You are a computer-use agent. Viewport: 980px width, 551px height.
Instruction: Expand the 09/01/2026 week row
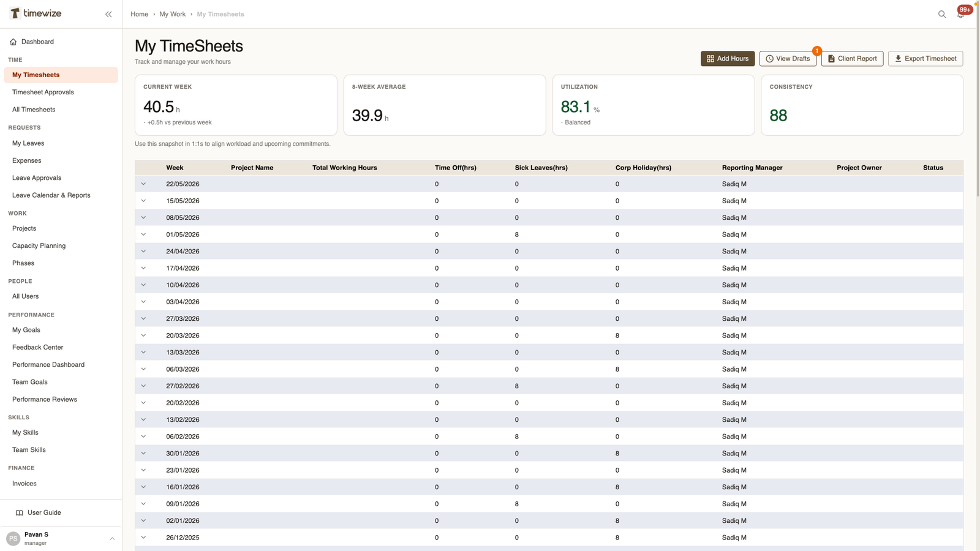tap(143, 504)
